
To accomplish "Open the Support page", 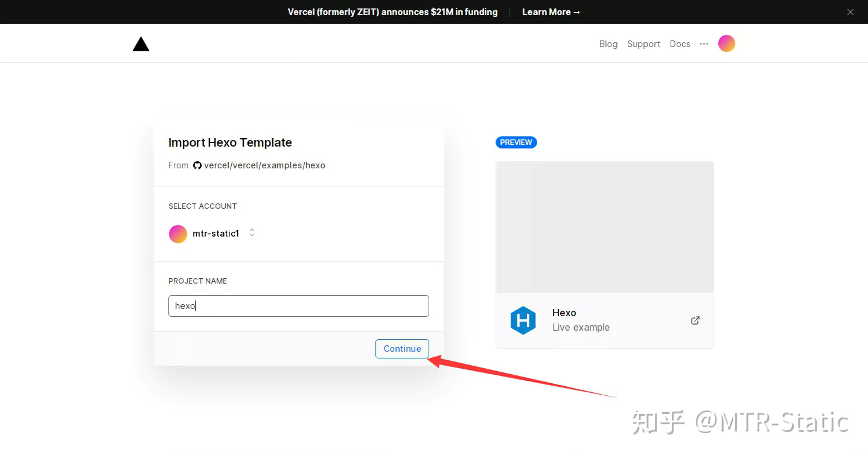I will tap(643, 44).
